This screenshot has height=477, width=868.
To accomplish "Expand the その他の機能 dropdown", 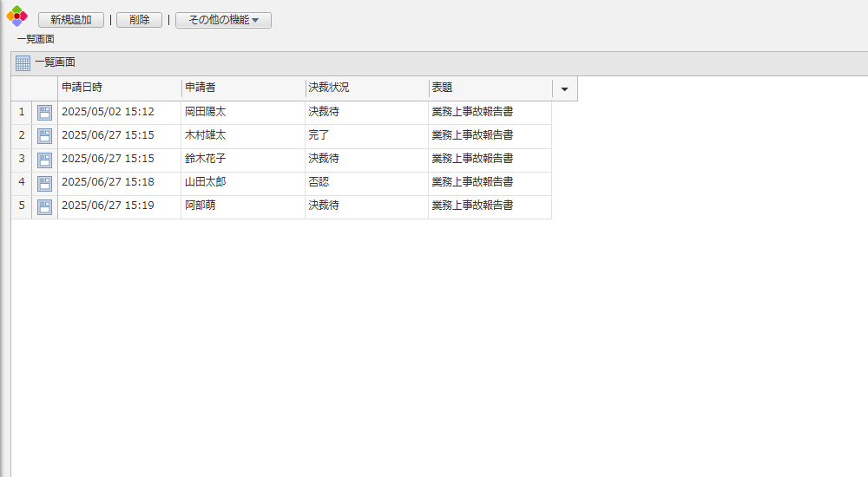I will [x=223, y=20].
